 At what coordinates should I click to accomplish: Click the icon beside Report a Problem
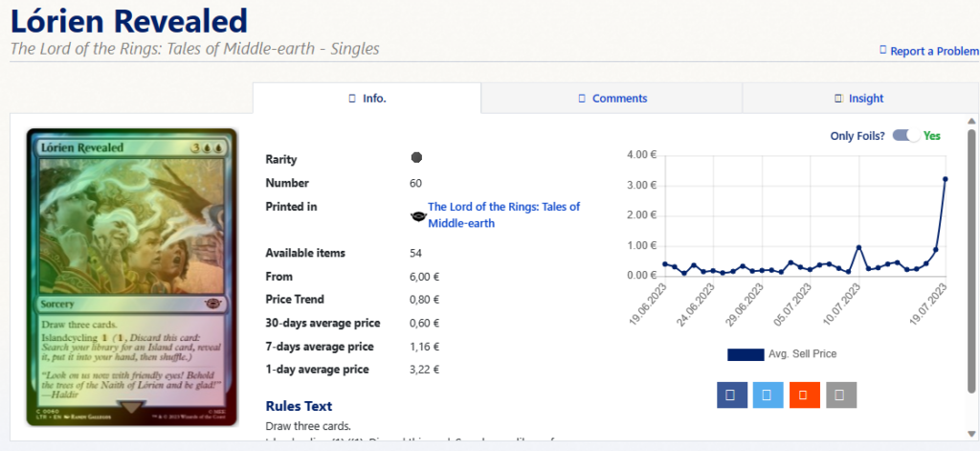(x=882, y=52)
